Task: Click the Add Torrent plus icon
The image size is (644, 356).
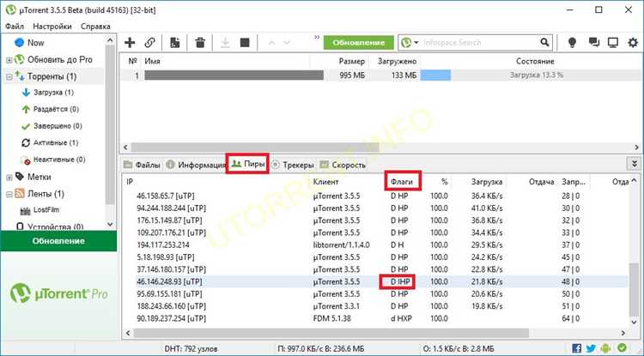Action: pos(130,42)
